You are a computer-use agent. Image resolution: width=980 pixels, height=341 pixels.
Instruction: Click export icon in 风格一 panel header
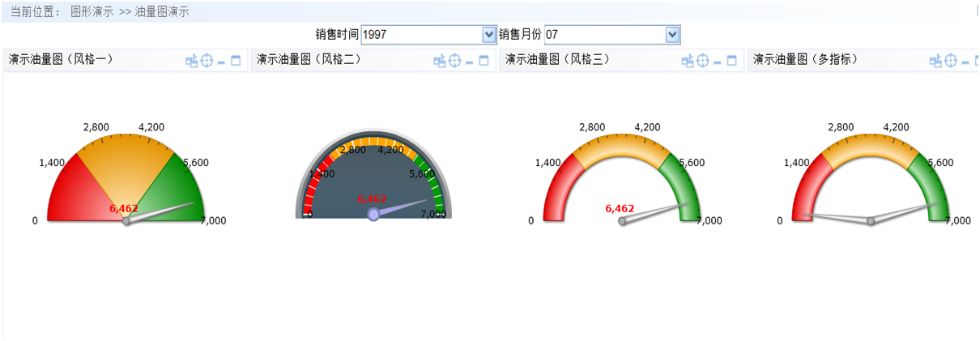coord(192,61)
